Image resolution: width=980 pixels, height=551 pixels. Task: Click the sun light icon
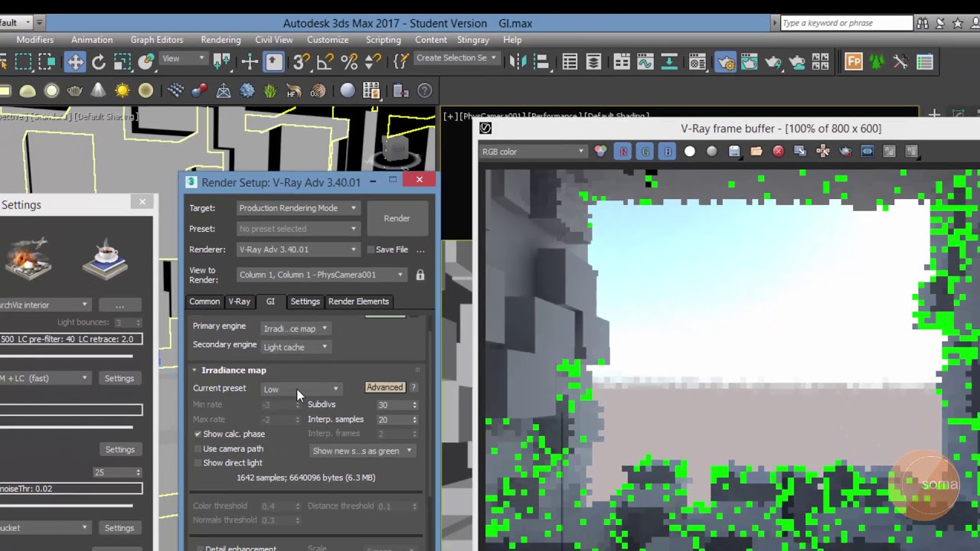coord(122,91)
